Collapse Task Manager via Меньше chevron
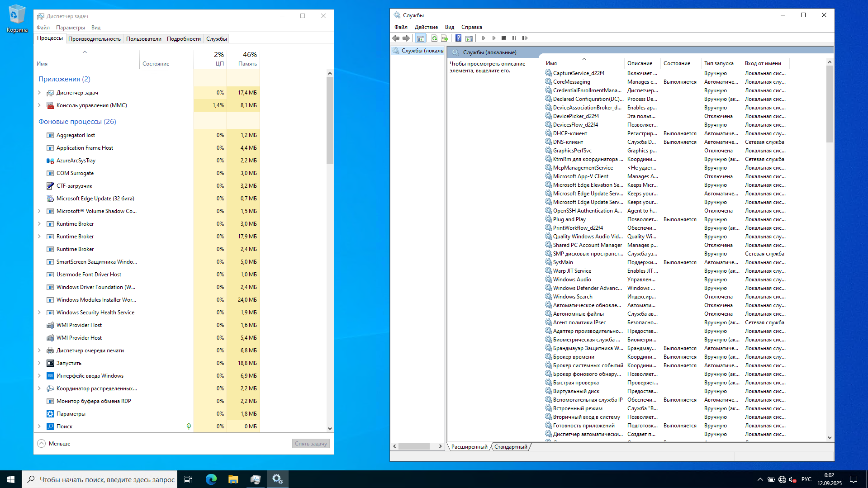Viewport: 868px width, 488px height. point(42,444)
